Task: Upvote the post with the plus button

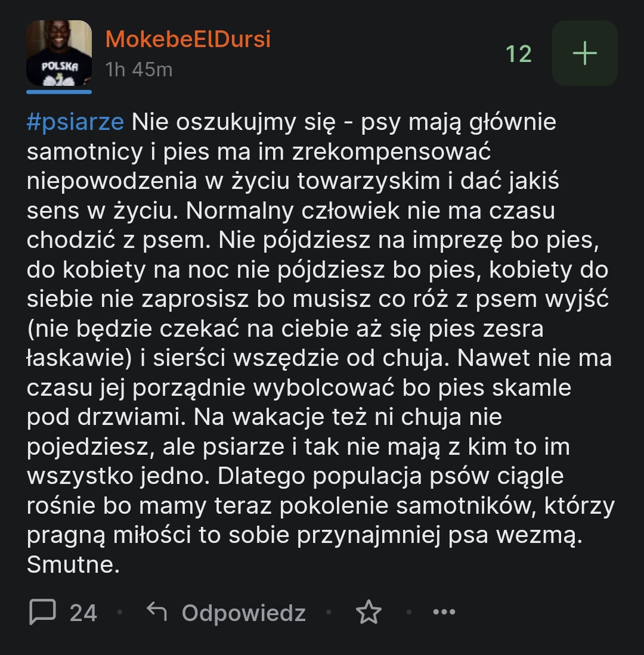Action: coord(584,53)
